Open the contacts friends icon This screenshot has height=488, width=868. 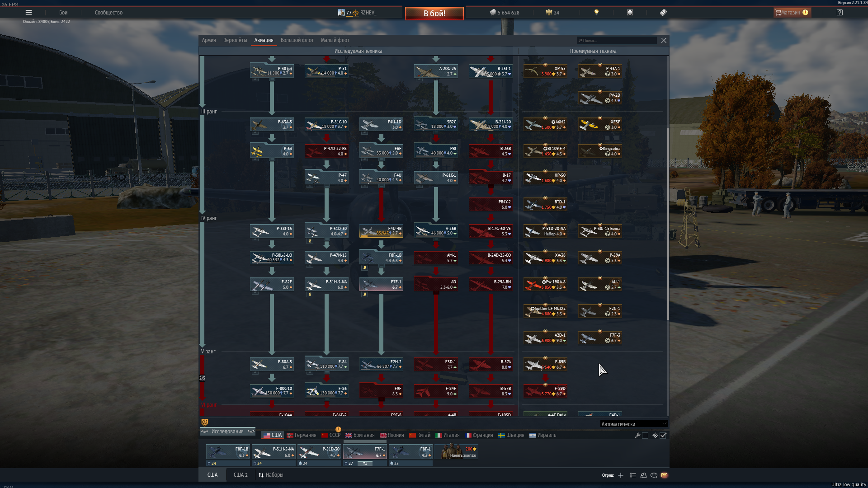tap(643, 475)
